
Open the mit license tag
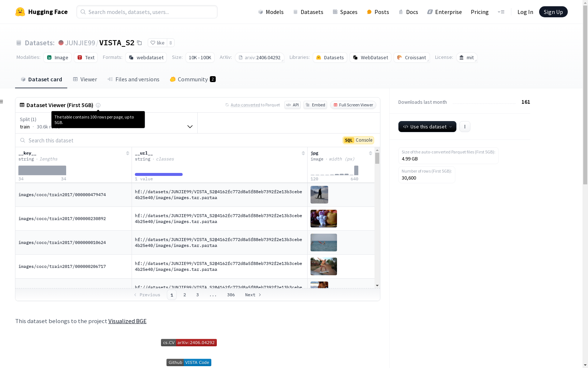467,57
